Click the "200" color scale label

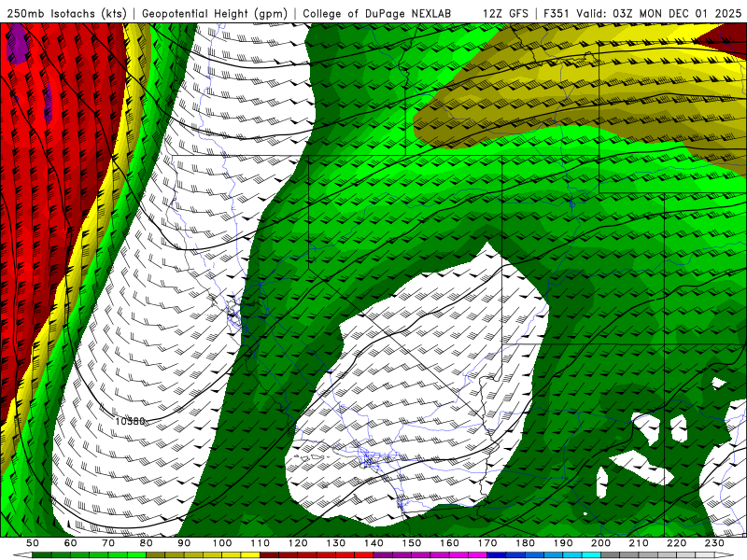(601, 543)
